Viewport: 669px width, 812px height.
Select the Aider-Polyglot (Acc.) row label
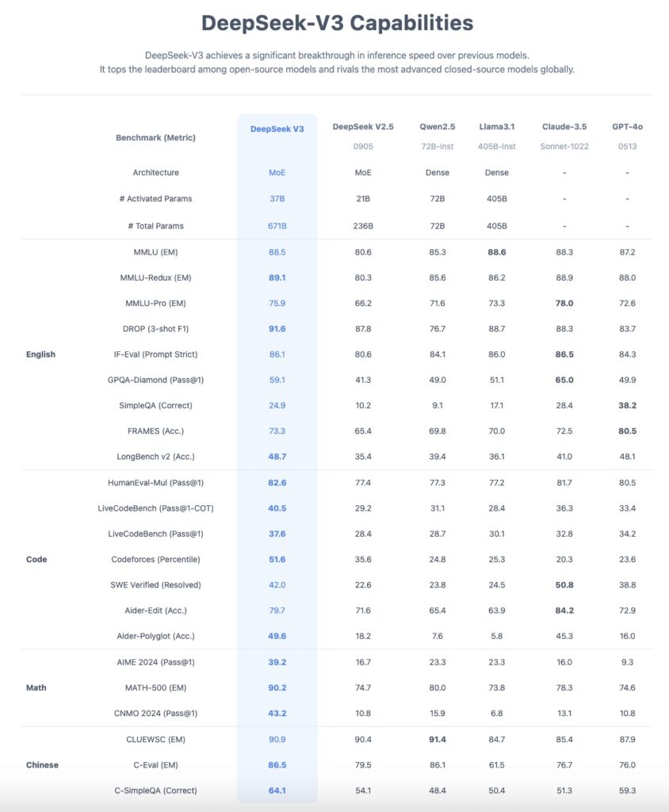(x=155, y=636)
